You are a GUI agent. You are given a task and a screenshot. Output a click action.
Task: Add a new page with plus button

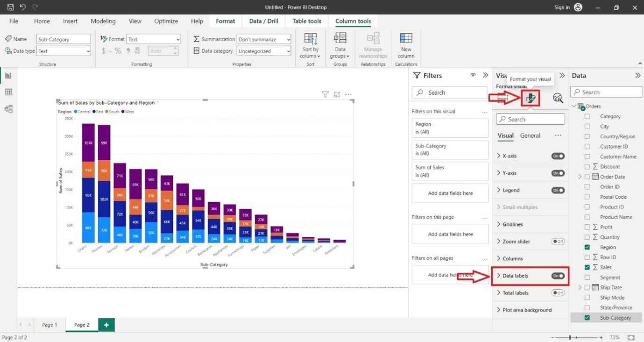click(x=106, y=325)
